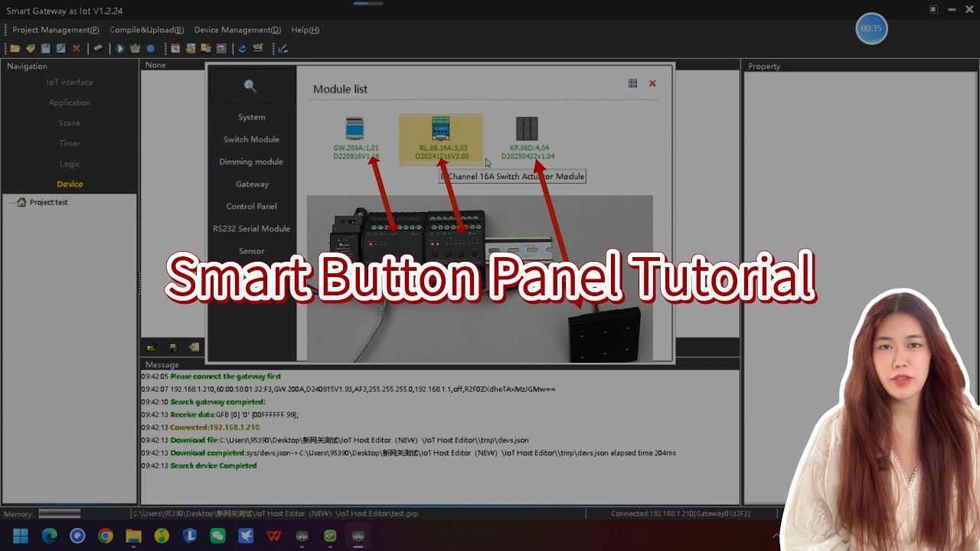Click the play-arrow run toolbar icon

[x=120, y=48]
